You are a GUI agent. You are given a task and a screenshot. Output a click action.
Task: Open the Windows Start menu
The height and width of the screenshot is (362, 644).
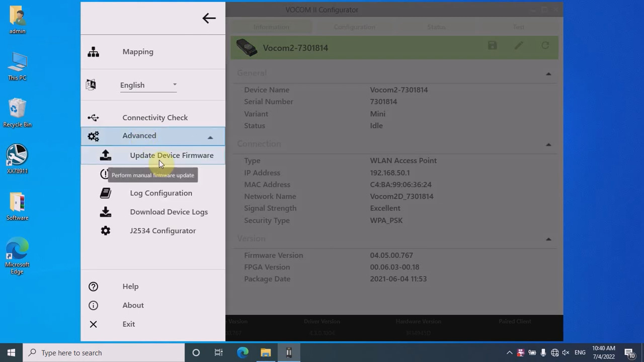(12, 352)
